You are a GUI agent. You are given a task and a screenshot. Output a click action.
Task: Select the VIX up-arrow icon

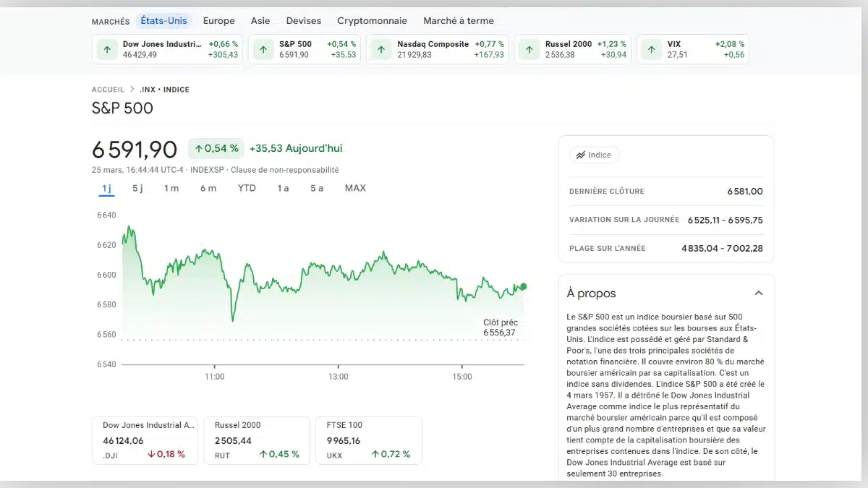point(652,49)
